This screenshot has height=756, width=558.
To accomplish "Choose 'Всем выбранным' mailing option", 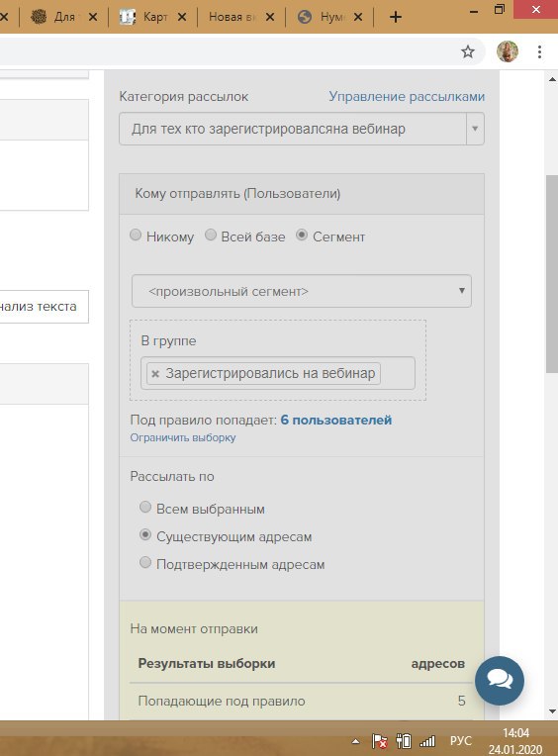I will tap(145, 507).
